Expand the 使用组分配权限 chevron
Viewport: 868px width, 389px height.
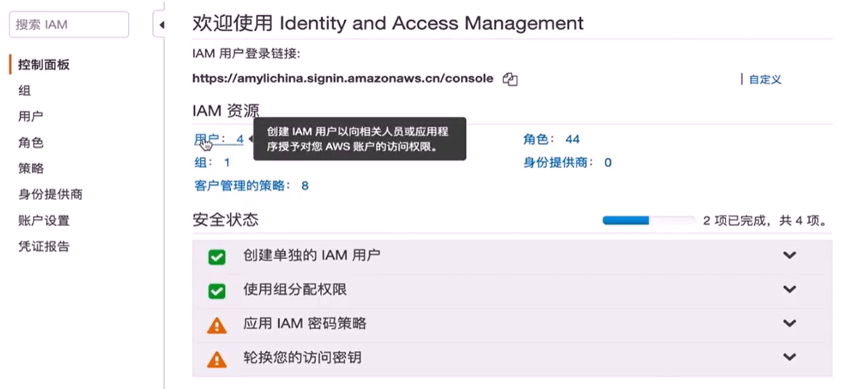tap(790, 289)
